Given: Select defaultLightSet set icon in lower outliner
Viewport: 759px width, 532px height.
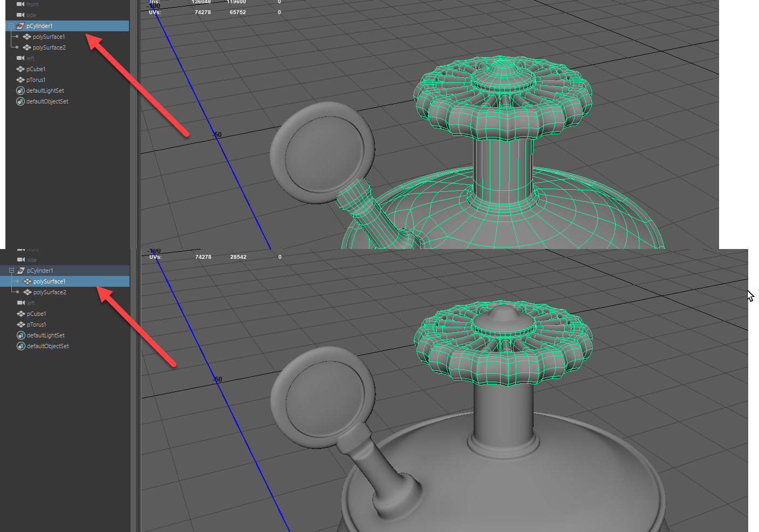Looking at the screenshot, I should pyautogui.click(x=21, y=335).
